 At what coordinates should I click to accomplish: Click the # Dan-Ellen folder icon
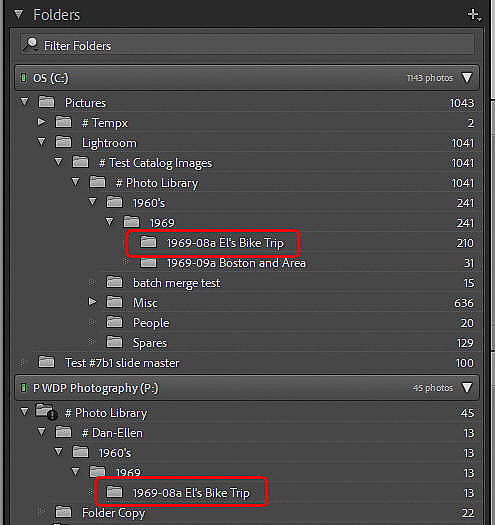click(x=63, y=432)
